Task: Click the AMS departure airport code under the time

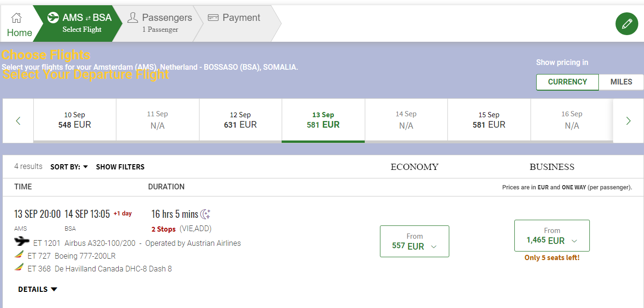Action: [20, 229]
